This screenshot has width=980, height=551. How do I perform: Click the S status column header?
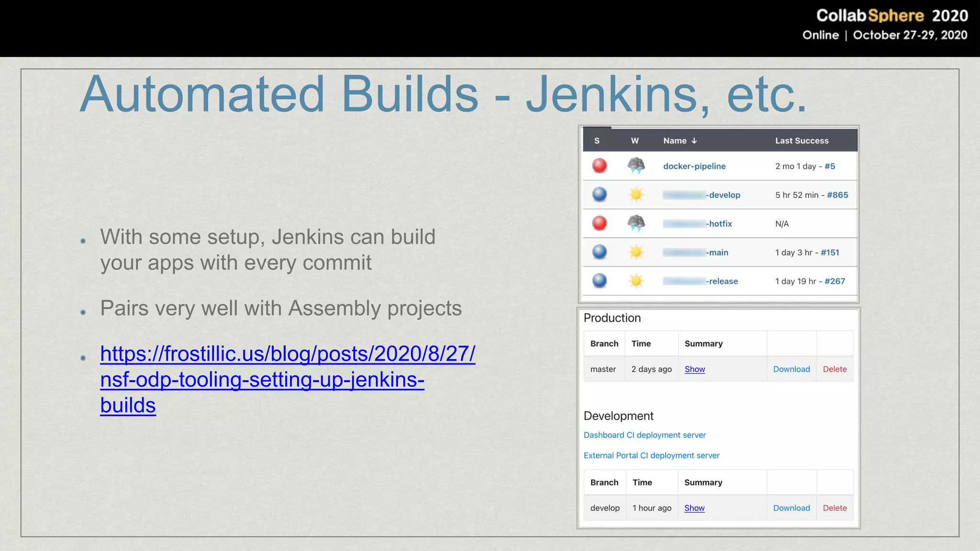click(597, 141)
